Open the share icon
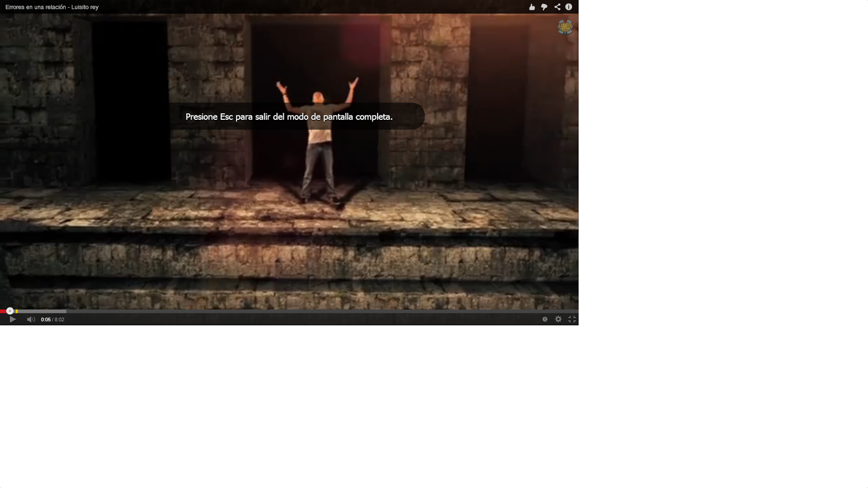The width and height of the screenshot is (868, 488). click(557, 7)
